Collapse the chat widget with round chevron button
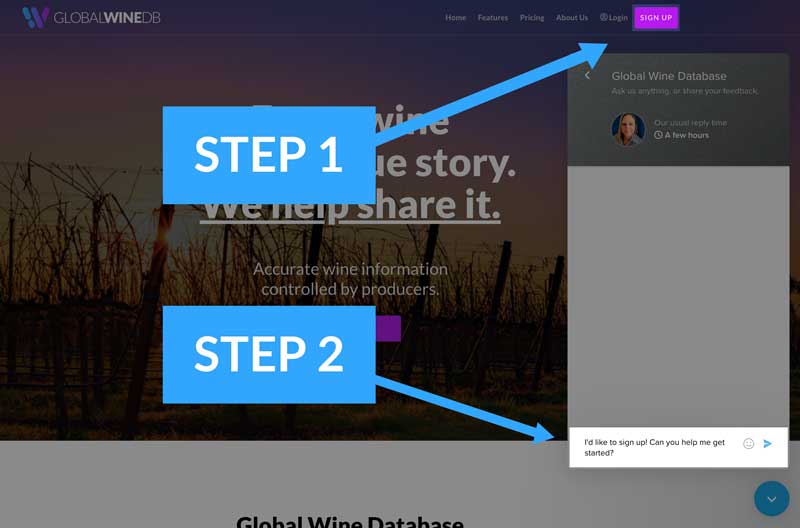 (771, 498)
